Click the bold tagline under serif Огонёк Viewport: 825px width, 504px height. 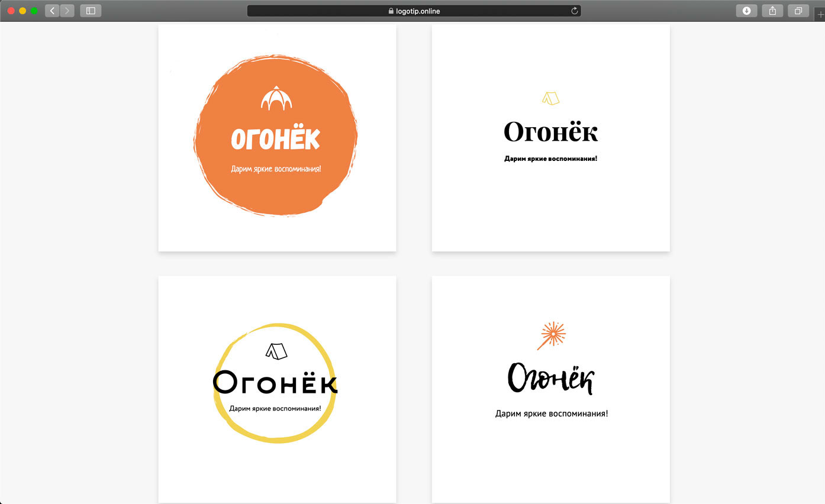pyautogui.click(x=550, y=159)
